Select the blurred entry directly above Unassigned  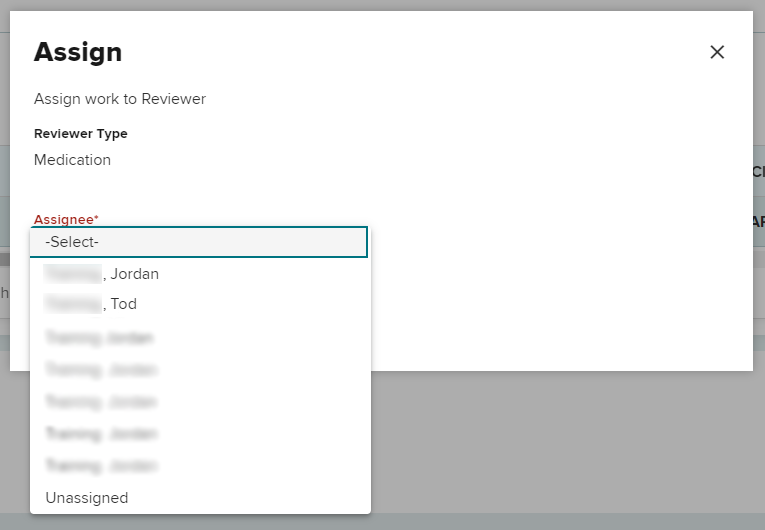[101, 466]
